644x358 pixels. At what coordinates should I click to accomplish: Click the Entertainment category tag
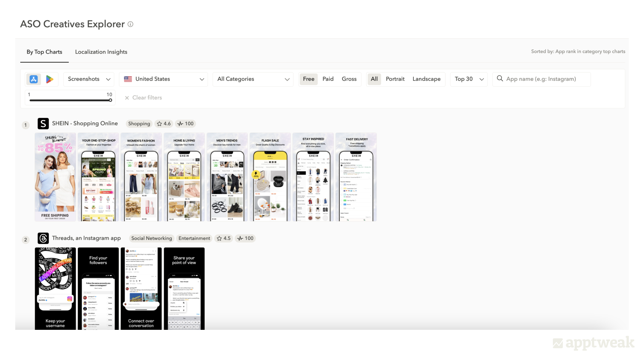(x=194, y=238)
